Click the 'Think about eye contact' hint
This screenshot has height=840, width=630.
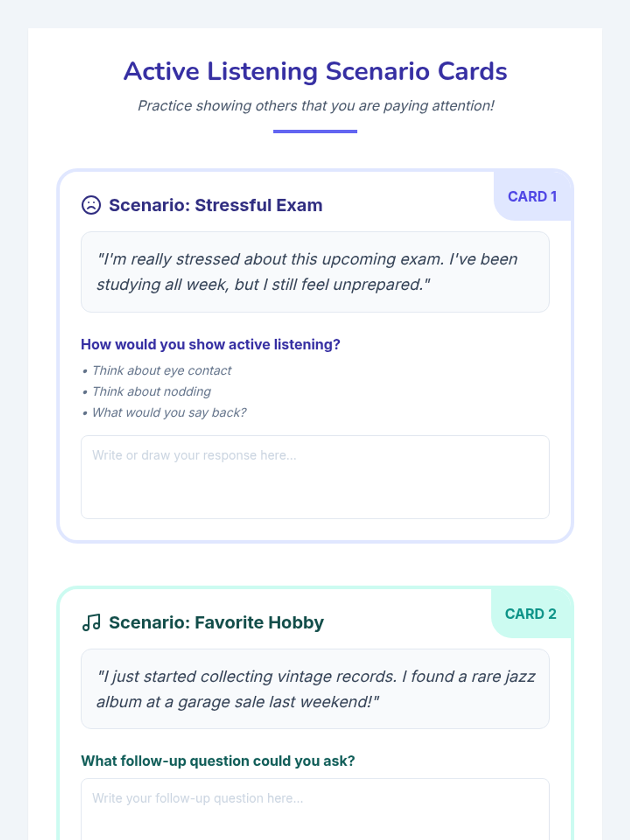(162, 371)
